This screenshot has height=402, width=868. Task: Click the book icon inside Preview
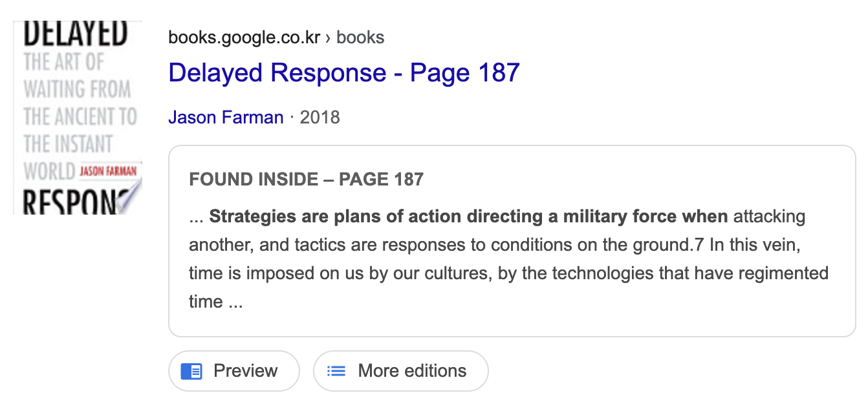tap(191, 371)
